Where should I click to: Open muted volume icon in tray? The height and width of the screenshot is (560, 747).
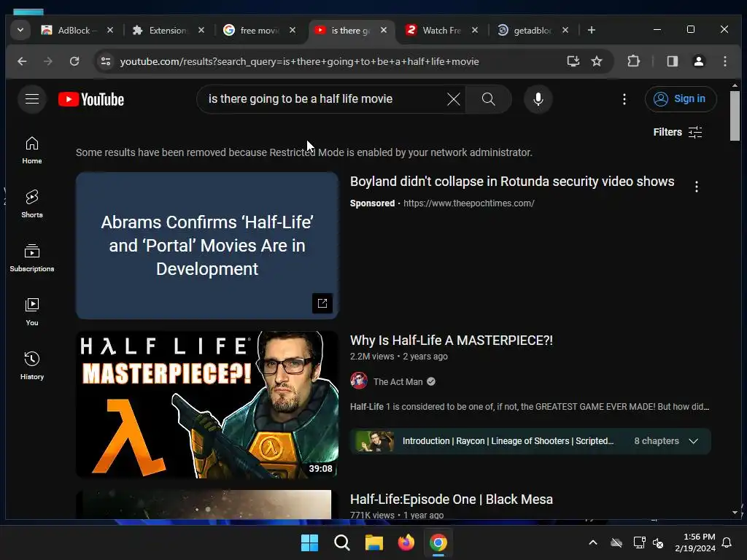coord(658,542)
